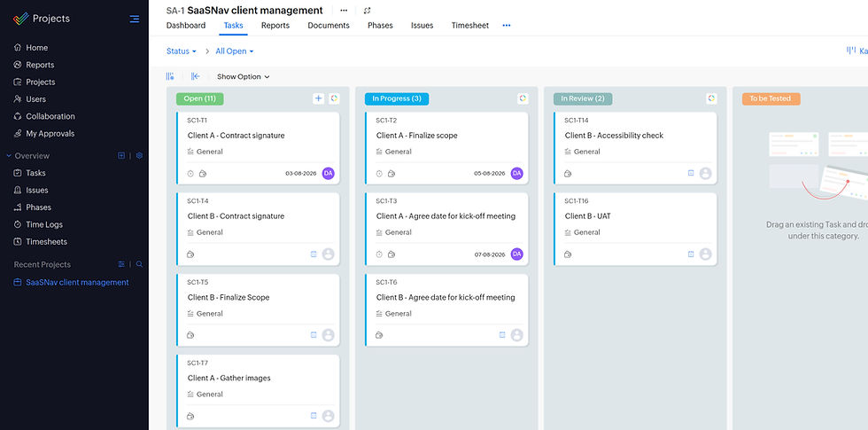The width and height of the screenshot is (868, 430).
Task: Open Kanban view switcher at top right
Action: (x=857, y=51)
